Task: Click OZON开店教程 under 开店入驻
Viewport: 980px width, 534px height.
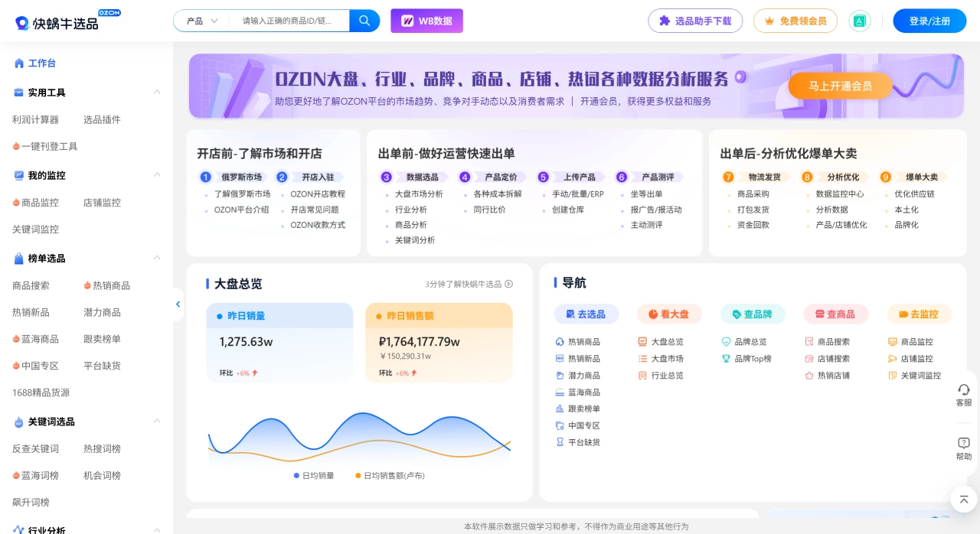Action: click(x=318, y=194)
